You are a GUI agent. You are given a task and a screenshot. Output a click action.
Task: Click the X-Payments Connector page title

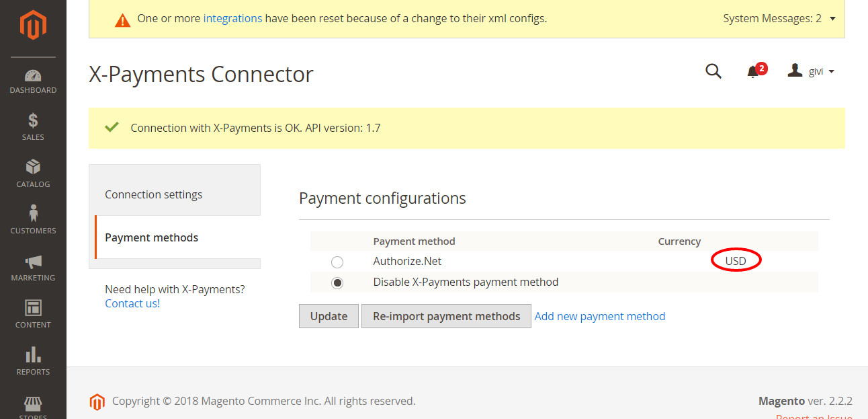[x=201, y=74]
